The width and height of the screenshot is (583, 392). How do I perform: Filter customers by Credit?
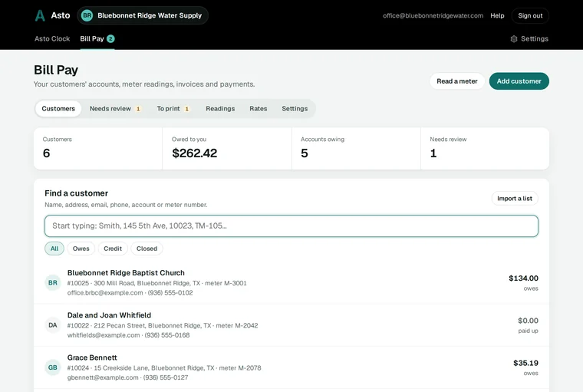click(113, 249)
